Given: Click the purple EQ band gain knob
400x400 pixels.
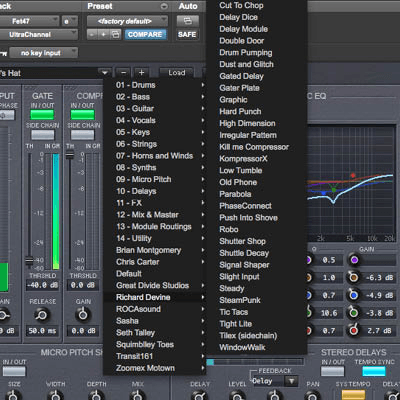Looking at the screenshot, I should point(354,260).
